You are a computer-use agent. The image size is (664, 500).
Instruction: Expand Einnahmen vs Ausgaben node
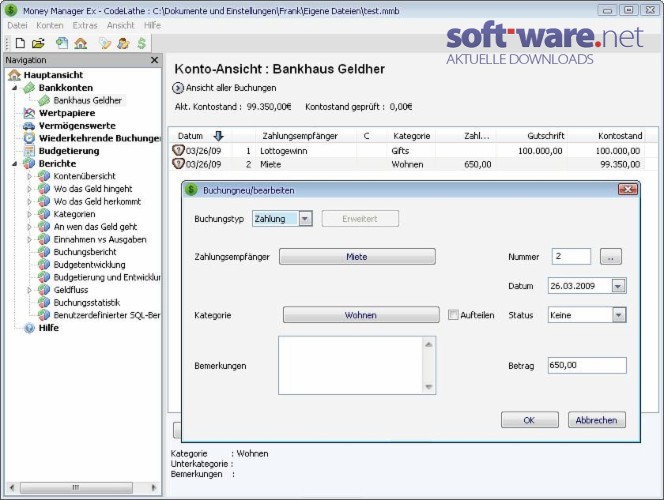coord(30,240)
